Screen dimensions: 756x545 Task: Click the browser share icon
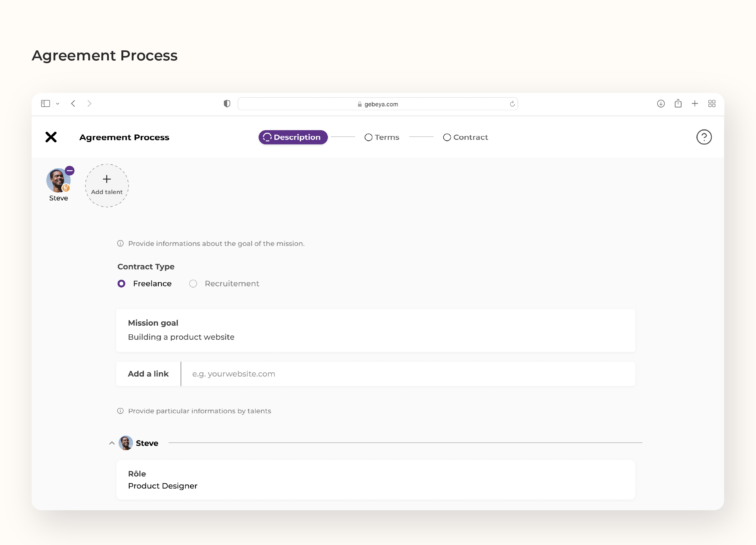click(x=678, y=103)
